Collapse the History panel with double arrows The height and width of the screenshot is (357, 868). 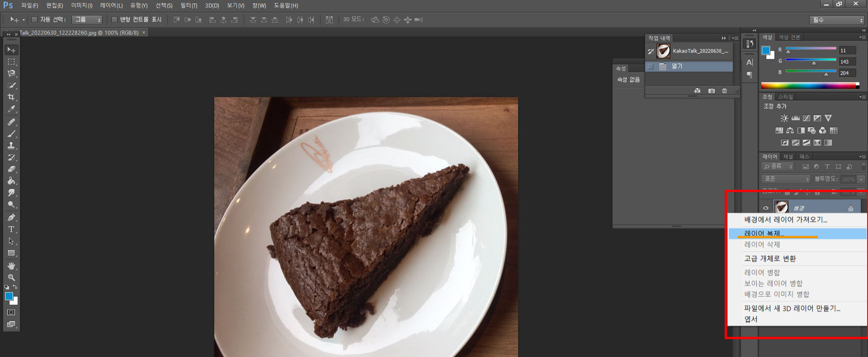pos(724,38)
